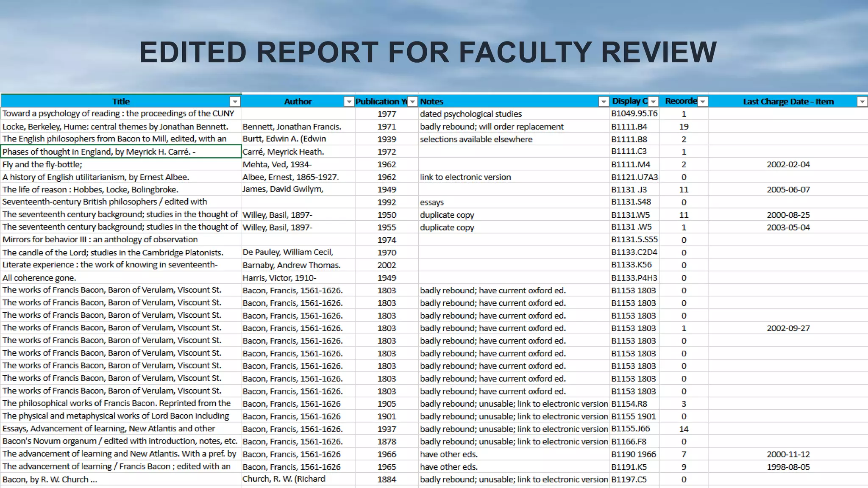Select cell 'Fly and the fly-bottle;'
This screenshot has width=868, height=488.
point(121,164)
